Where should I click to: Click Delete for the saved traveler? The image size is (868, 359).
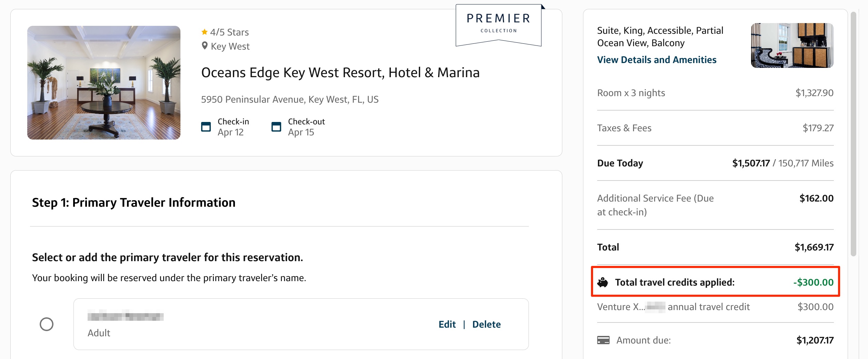487,324
